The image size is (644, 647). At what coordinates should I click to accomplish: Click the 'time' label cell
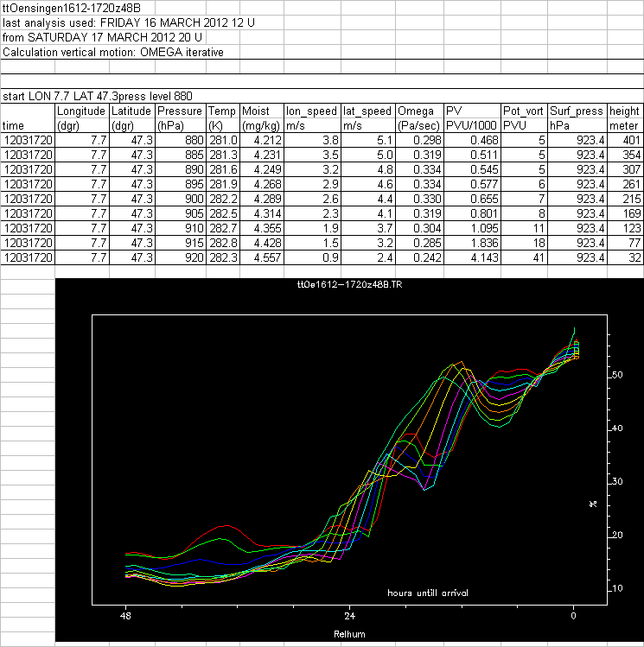pyautogui.click(x=28, y=125)
